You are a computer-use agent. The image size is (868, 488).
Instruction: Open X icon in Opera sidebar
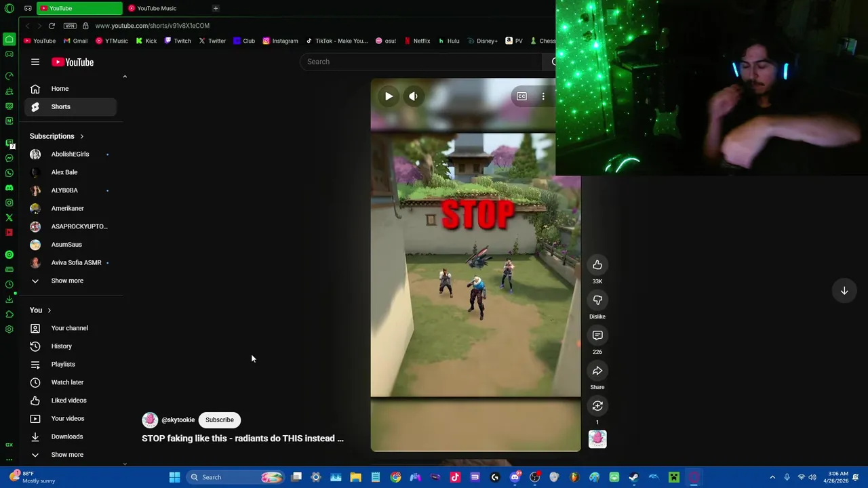click(x=9, y=218)
